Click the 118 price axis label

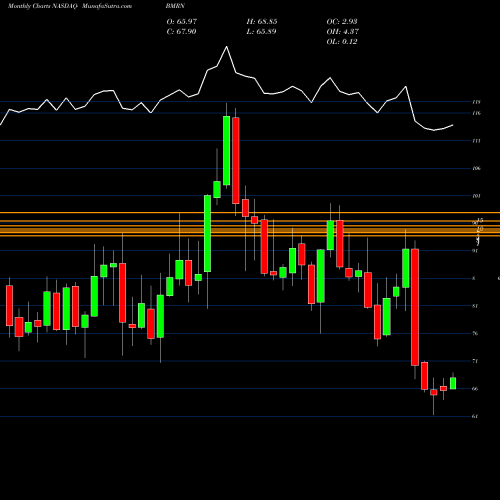[x=477, y=102]
